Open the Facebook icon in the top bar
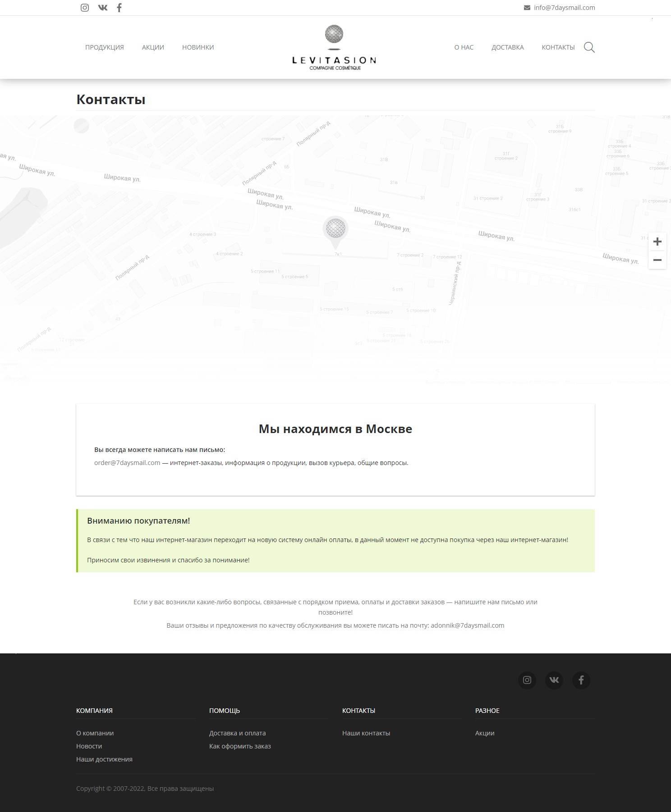Viewport: 671px width, 812px height. (119, 8)
